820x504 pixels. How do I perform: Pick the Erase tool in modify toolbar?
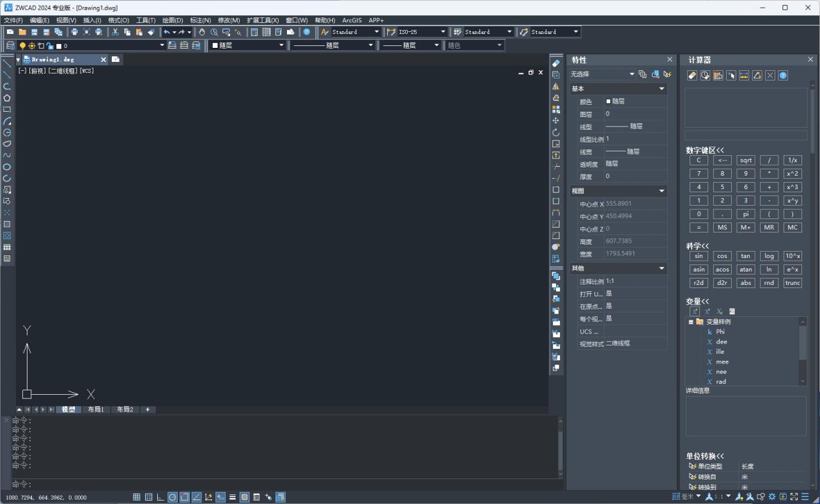556,63
